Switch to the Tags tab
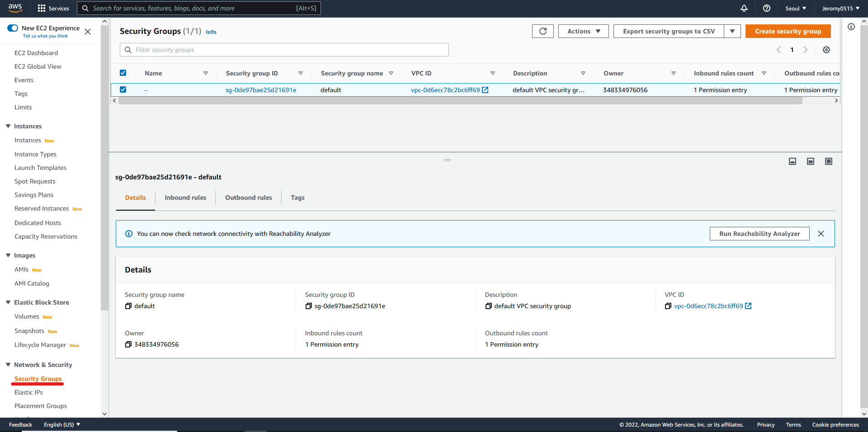This screenshot has width=868, height=432. click(297, 197)
